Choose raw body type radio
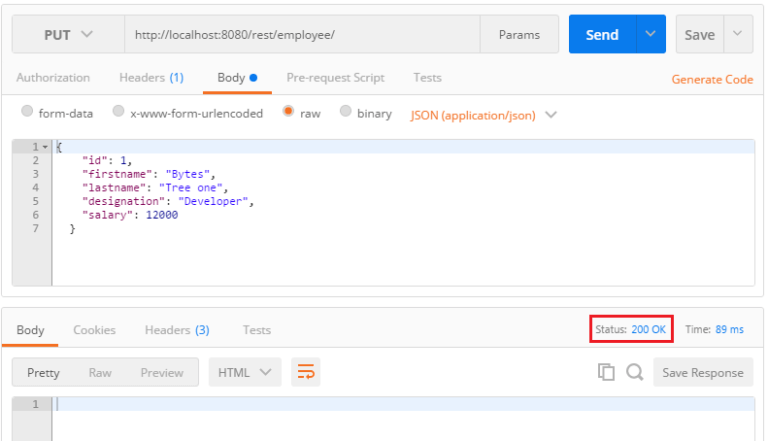The height and width of the screenshot is (441, 768). (x=288, y=111)
